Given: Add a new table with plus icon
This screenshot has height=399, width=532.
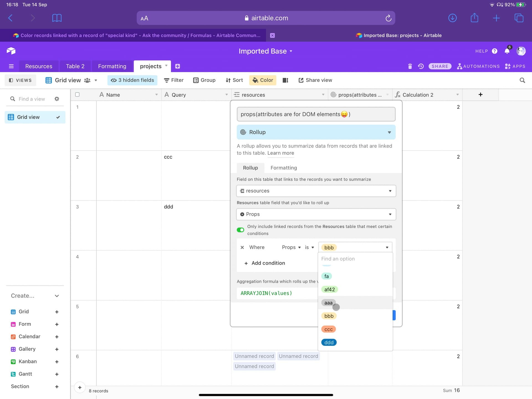Looking at the screenshot, I should pos(178,66).
